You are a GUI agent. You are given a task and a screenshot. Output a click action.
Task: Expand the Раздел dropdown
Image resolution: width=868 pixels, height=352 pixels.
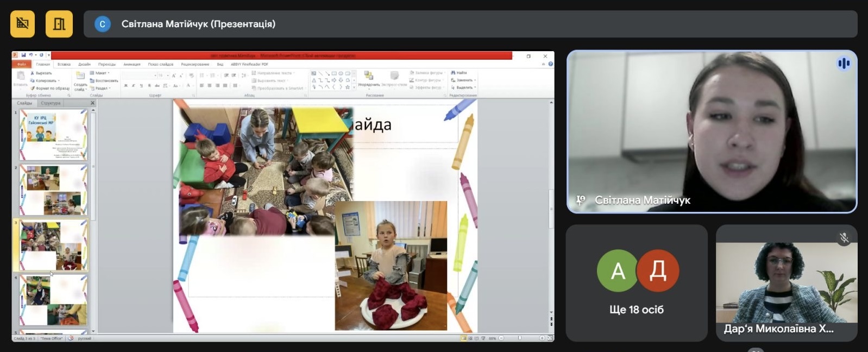click(x=100, y=88)
